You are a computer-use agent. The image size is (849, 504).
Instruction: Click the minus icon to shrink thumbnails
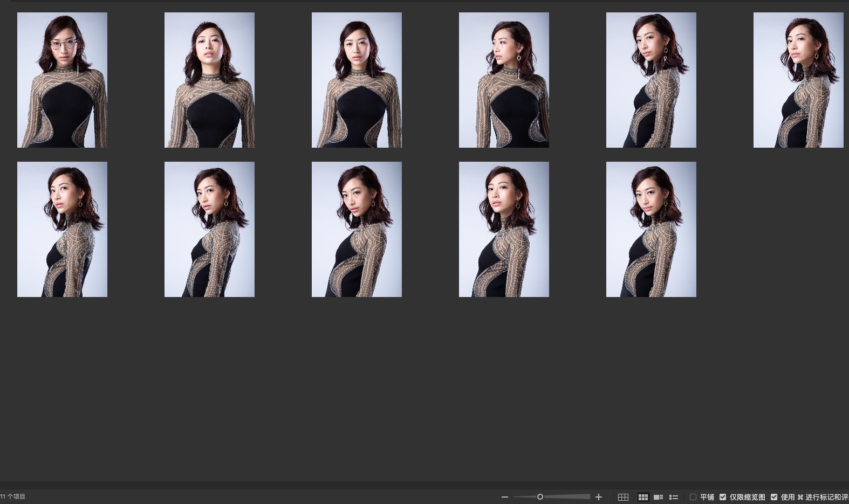pos(505,497)
